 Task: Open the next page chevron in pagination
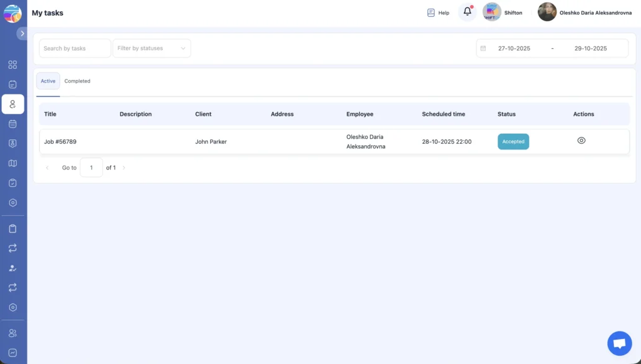pyautogui.click(x=124, y=168)
